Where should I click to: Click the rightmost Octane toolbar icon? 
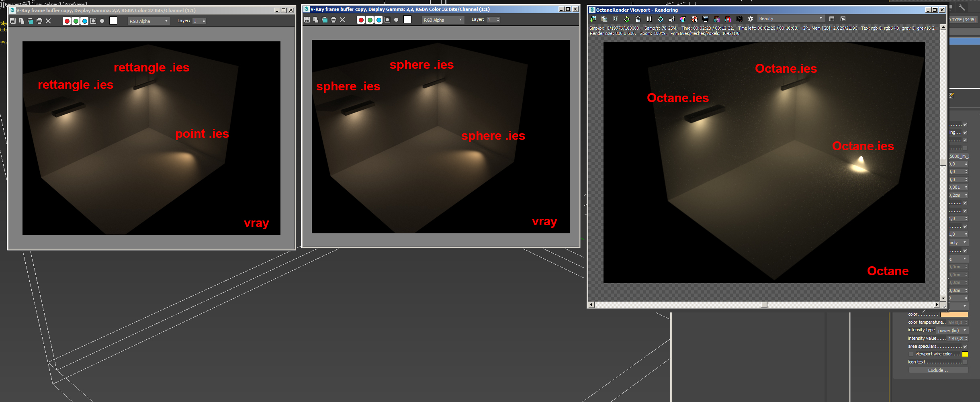[x=843, y=19]
